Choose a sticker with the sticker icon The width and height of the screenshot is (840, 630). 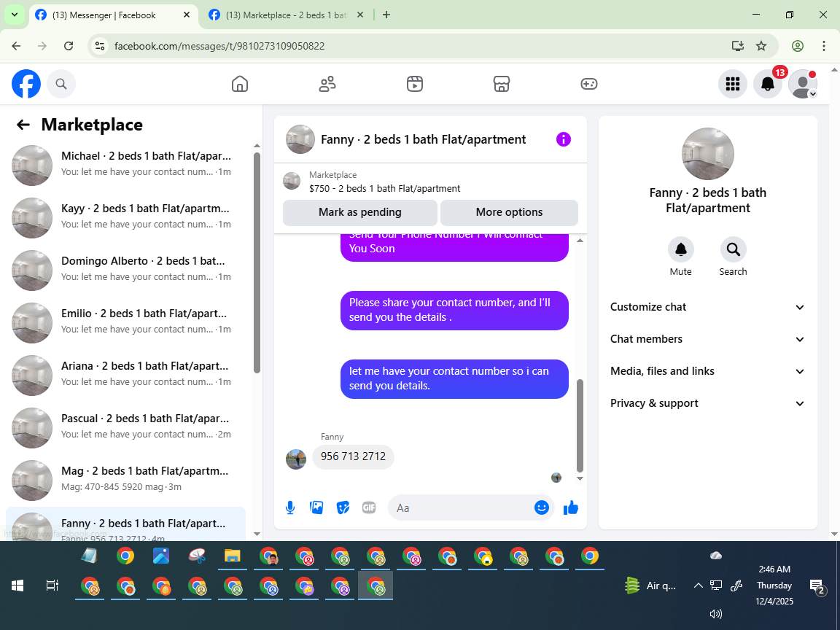[343, 507]
